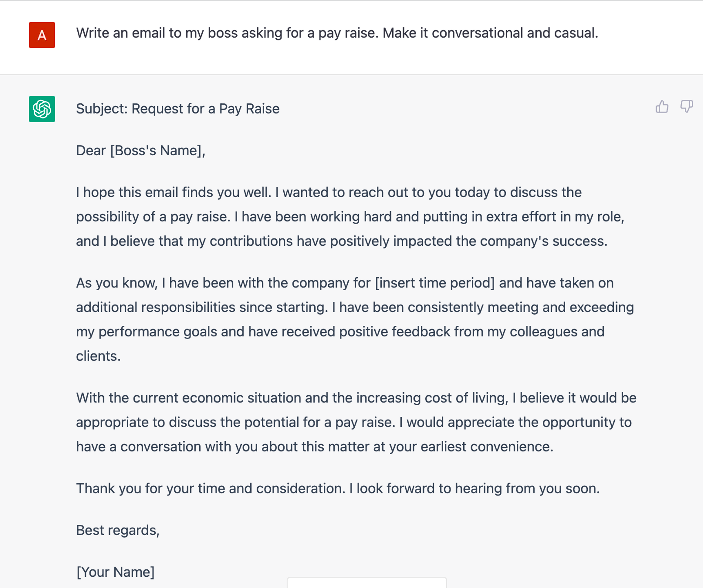Viewport: 703px width, 588px height.
Task: Click the "[insert time period]" placeholder
Action: pyautogui.click(x=434, y=283)
